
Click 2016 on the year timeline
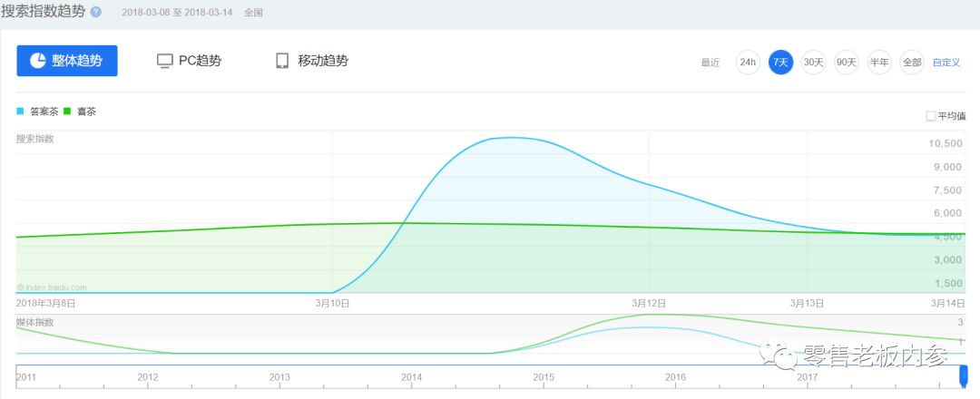[676, 378]
